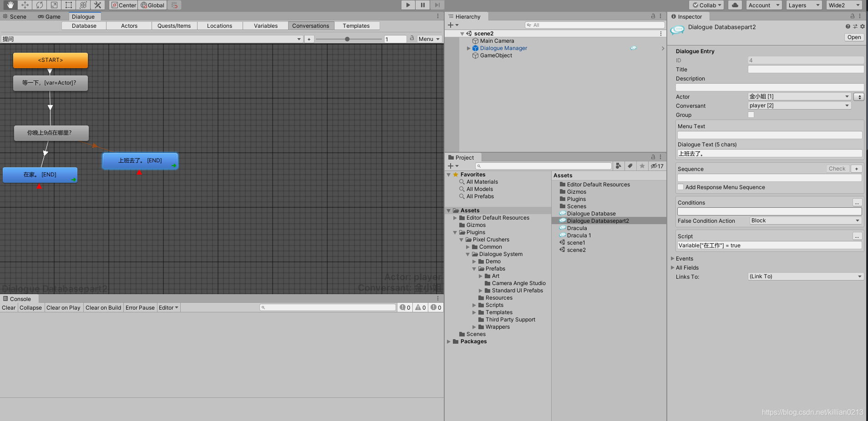Step one frame forward

pyautogui.click(x=437, y=5)
